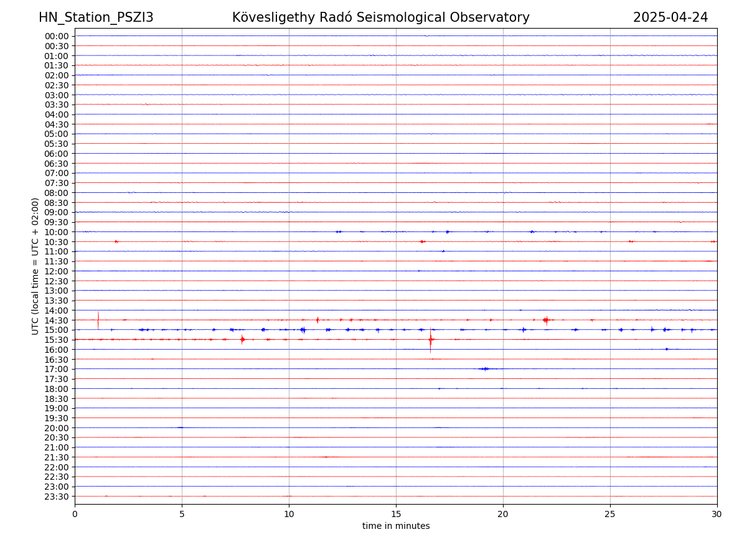This screenshot has width=747, height=560.
Task: Select the blue event on the 16:00 trace
Action: tap(666, 349)
